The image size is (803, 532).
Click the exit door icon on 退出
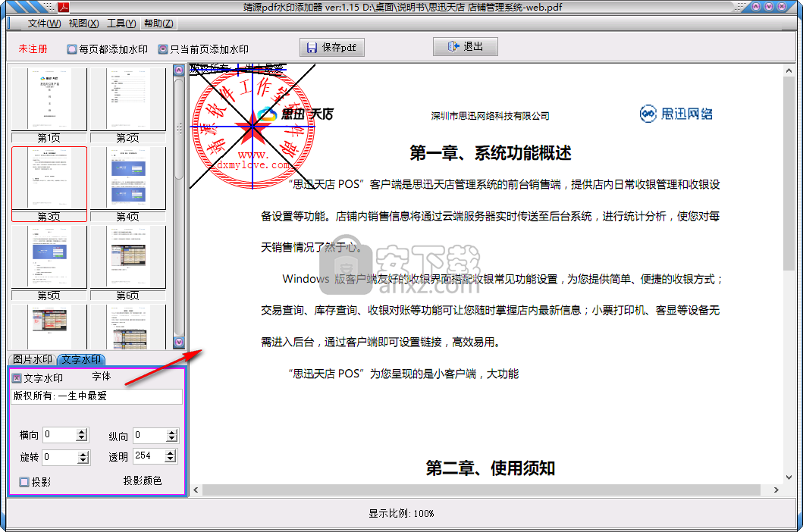(x=453, y=46)
